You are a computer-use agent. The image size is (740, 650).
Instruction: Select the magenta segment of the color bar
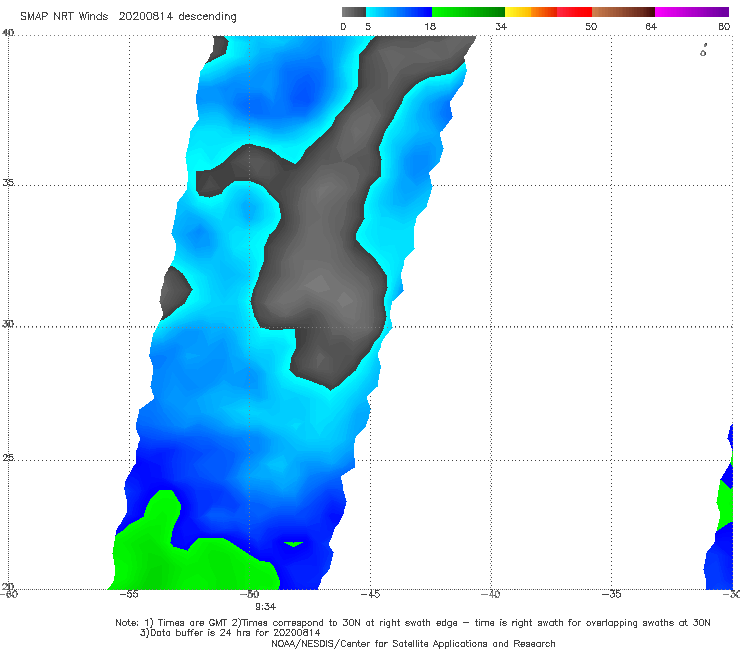click(x=692, y=12)
